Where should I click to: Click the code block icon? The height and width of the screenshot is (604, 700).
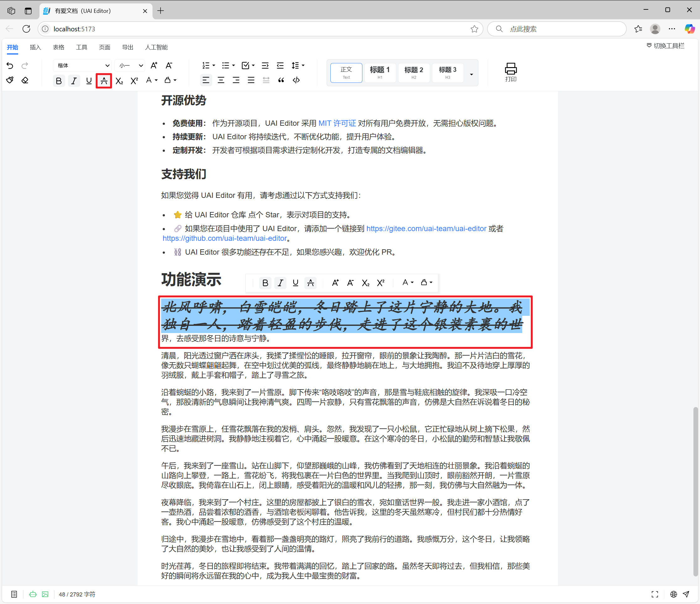click(x=296, y=81)
